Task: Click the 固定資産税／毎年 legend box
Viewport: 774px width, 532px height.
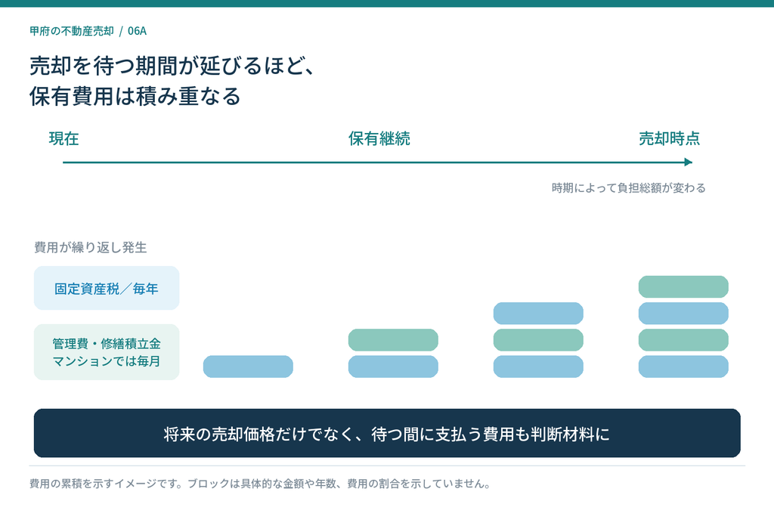Action: [107, 288]
